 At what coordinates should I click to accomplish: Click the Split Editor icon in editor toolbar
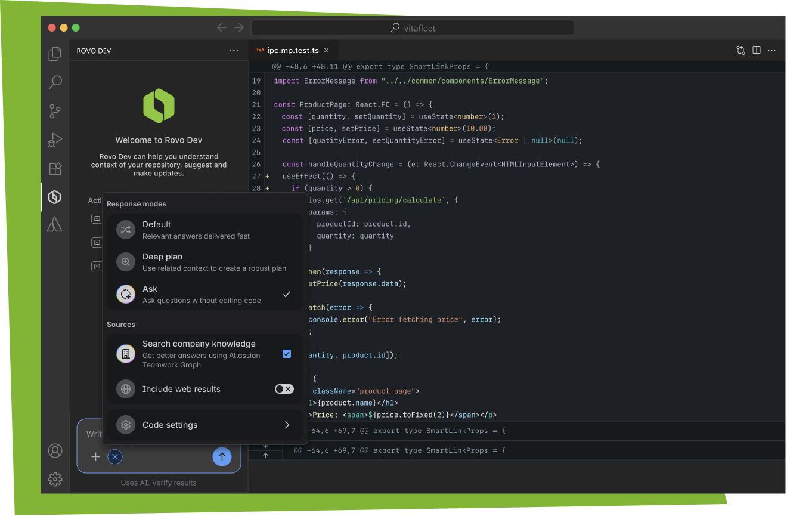pos(756,50)
